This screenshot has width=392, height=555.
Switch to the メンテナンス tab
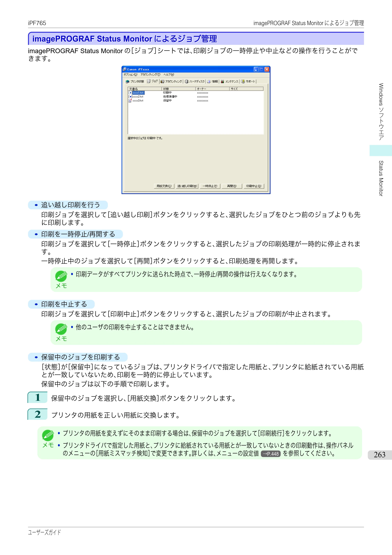point(230,82)
